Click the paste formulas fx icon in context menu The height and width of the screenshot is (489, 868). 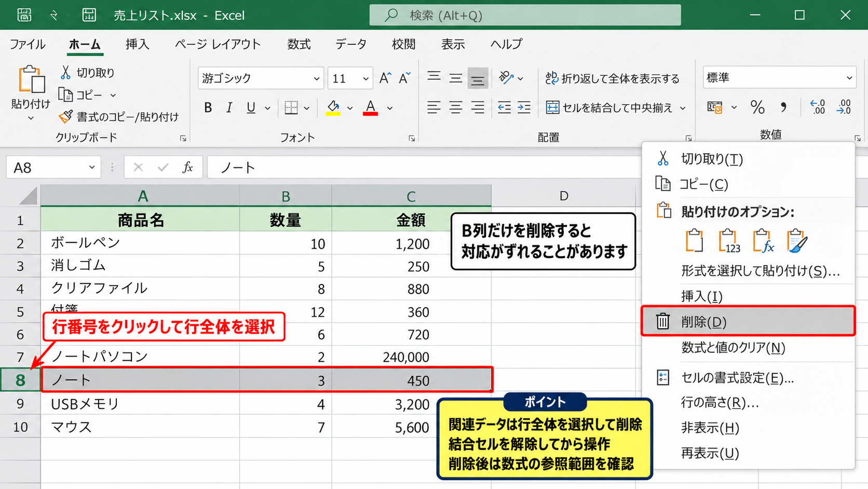(763, 241)
